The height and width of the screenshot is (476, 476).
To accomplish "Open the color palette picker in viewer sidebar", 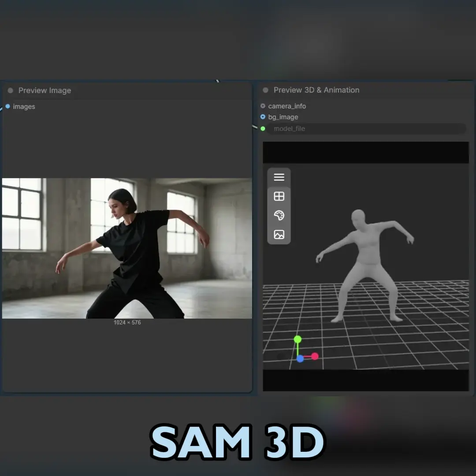I will [x=279, y=216].
